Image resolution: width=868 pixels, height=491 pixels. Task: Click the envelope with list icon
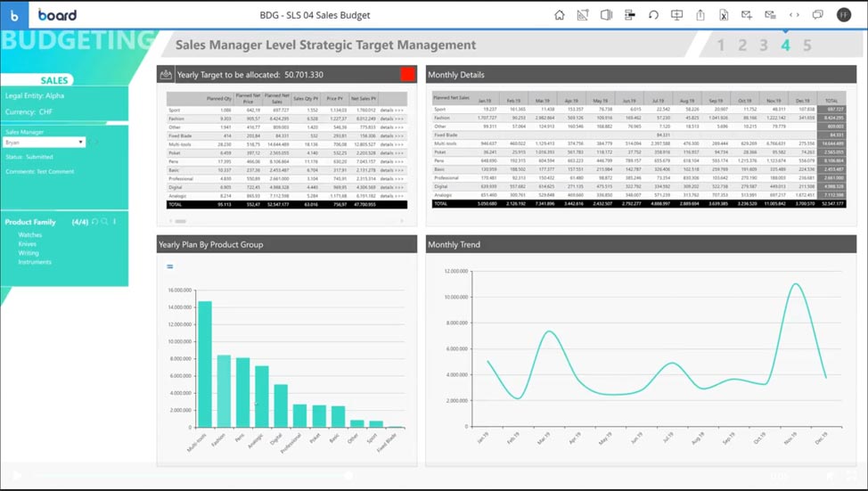pos(770,15)
